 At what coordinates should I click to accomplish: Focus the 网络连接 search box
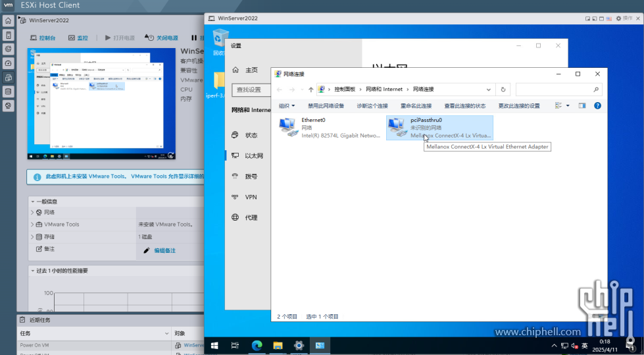click(558, 90)
